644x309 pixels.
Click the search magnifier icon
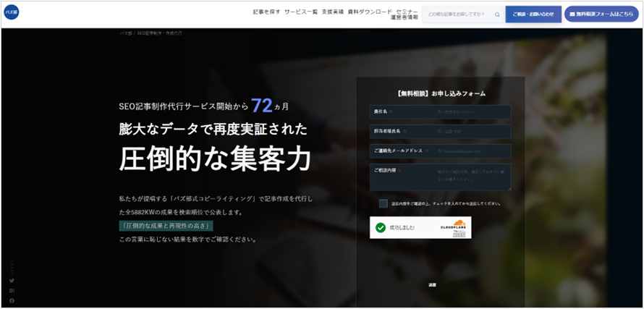497,14
